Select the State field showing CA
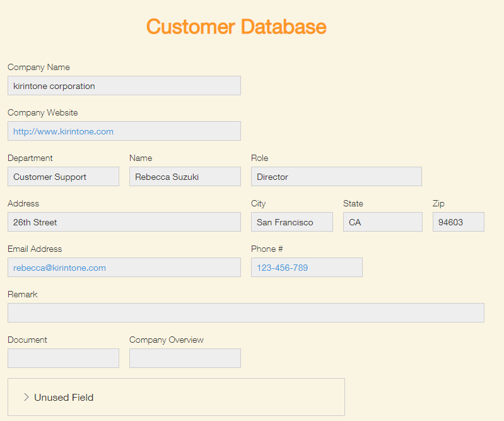 382,222
